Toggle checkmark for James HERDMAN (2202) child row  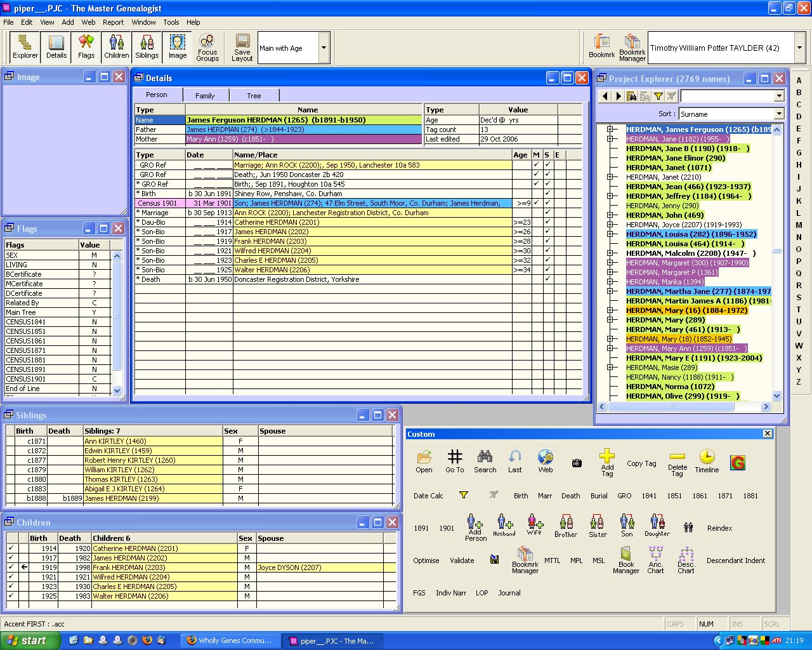[11, 558]
